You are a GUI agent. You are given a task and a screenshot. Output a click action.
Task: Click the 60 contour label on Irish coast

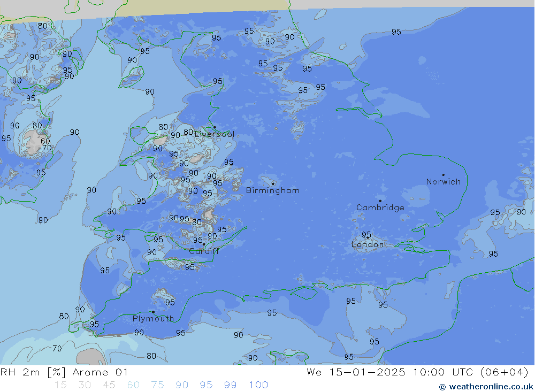click(45, 141)
